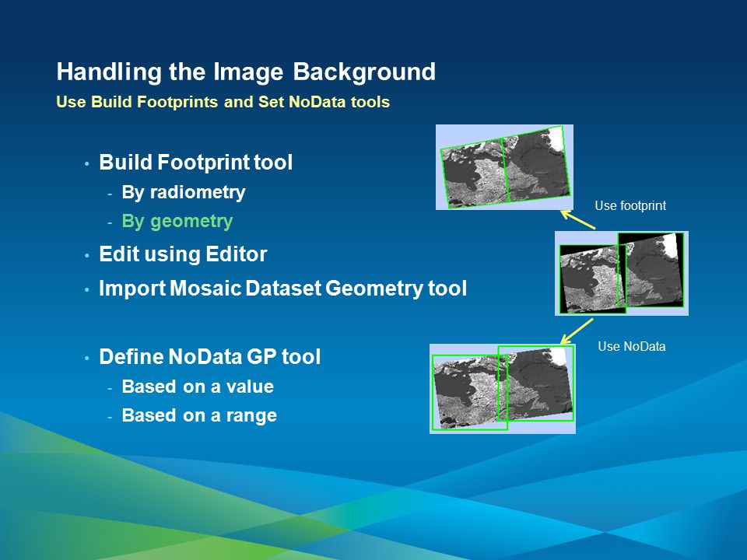
Task: Select the 'Edit using Editor' bullet
Action: coord(183,254)
